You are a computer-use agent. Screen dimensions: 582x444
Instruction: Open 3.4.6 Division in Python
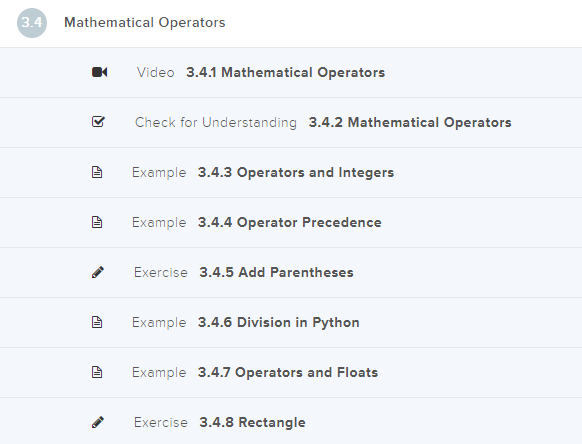pyautogui.click(x=279, y=322)
